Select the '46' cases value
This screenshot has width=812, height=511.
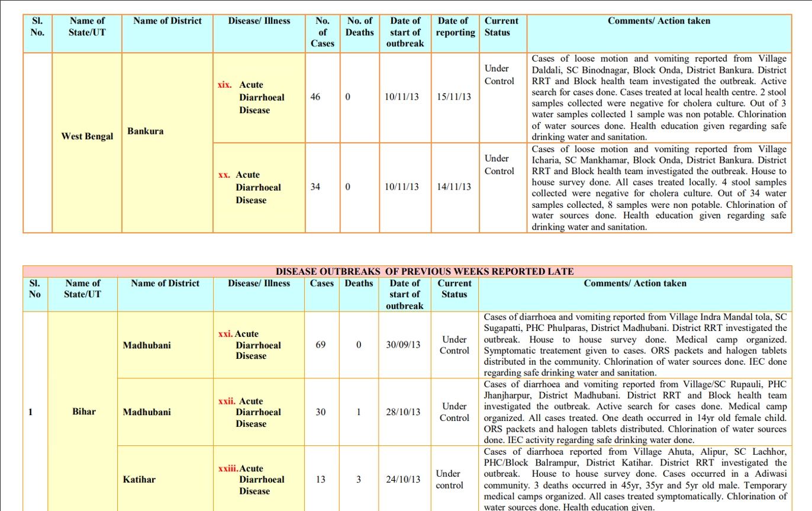coord(315,97)
